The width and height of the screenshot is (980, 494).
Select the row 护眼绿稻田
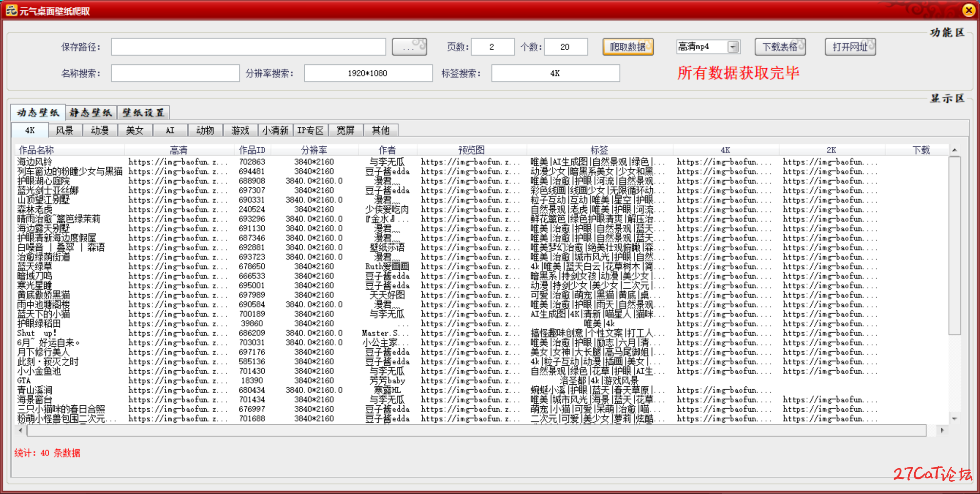483,323
